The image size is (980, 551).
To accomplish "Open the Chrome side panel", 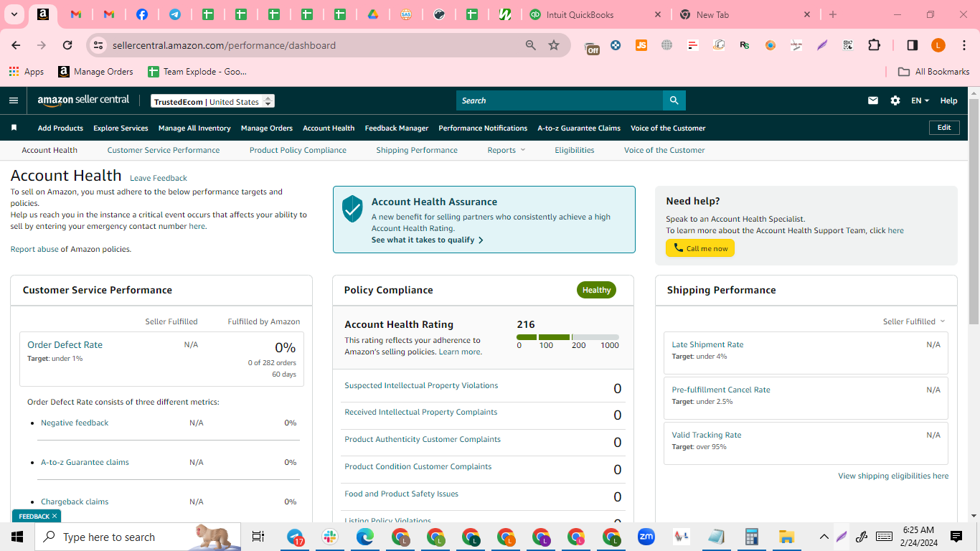I will (913, 45).
